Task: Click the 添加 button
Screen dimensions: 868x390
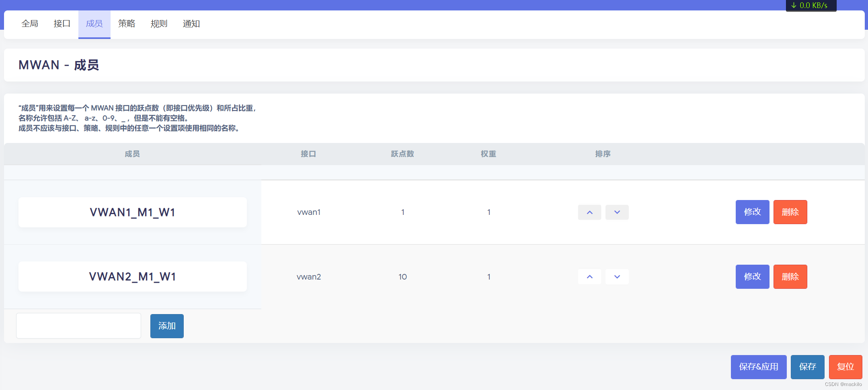Action: tap(167, 326)
